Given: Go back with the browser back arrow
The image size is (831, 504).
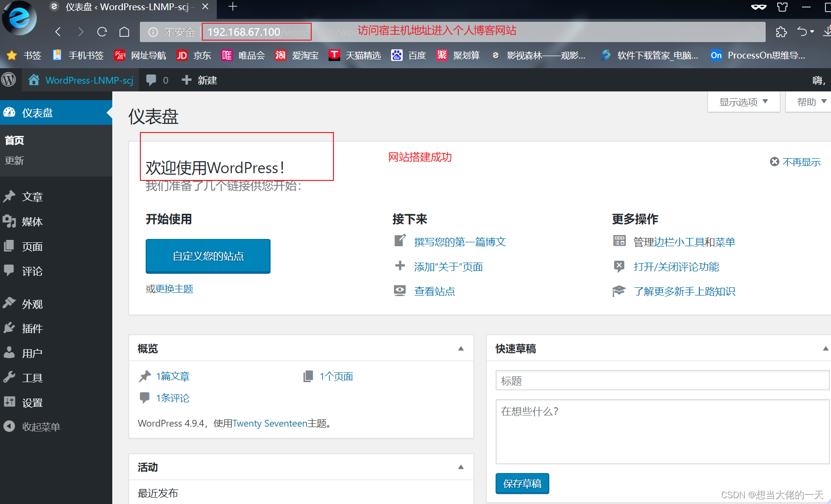Looking at the screenshot, I should [x=58, y=32].
